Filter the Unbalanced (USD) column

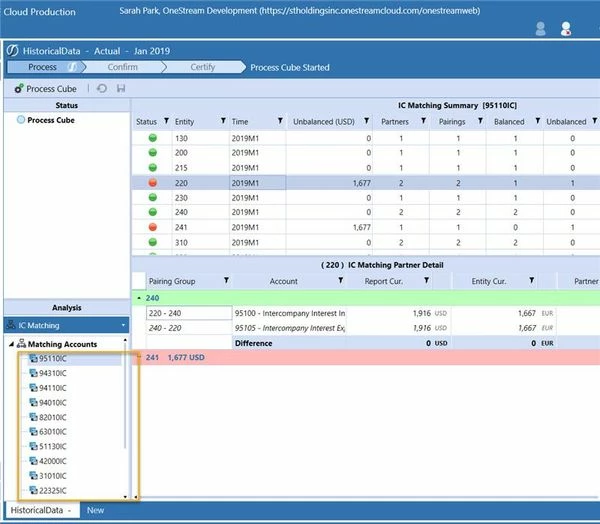point(367,121)
